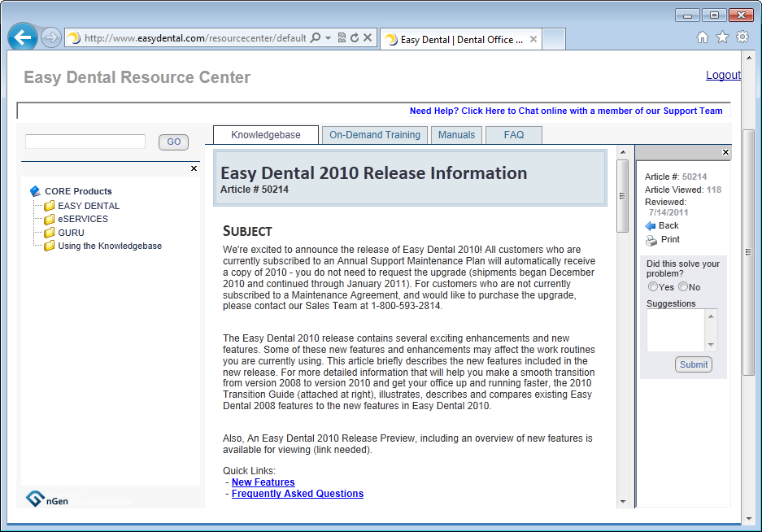Click Suggestions box scroll up arrow
The width and height of the screenshot is (762, 532).
tap(711, 316)
